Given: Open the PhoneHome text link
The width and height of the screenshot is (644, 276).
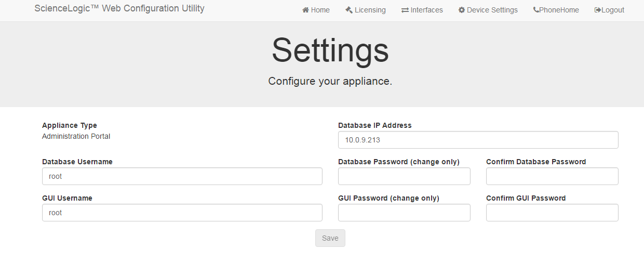Looking at the screenshot, I should (x=559, y=10).
